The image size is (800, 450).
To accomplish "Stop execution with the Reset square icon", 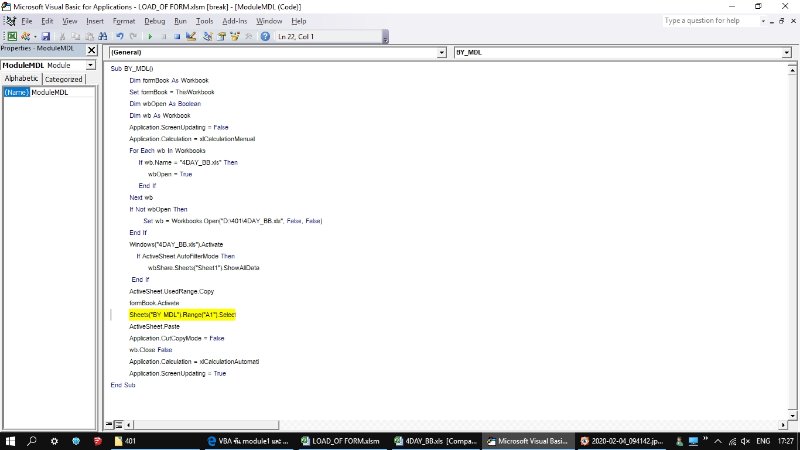I will 177,36.
